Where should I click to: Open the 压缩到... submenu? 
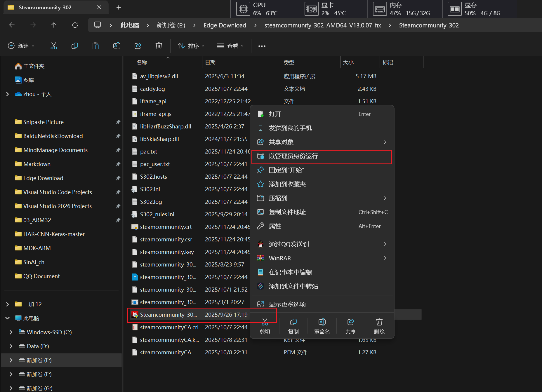tap(322, 198)
